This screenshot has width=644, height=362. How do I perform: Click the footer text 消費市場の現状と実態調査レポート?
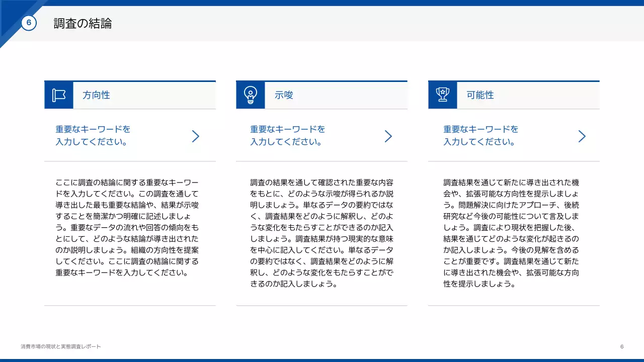tap(61, 346)
